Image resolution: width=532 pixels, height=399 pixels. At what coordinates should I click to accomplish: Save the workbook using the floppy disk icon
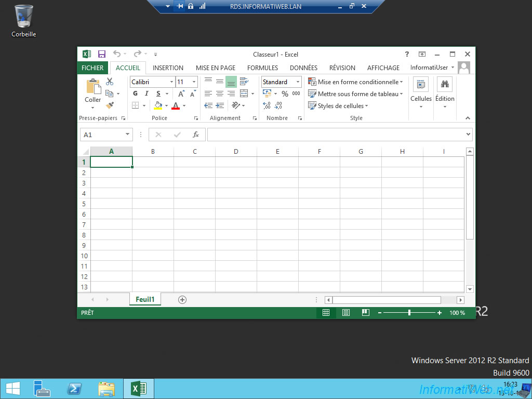pyautogui.click(x=101, y=54)
